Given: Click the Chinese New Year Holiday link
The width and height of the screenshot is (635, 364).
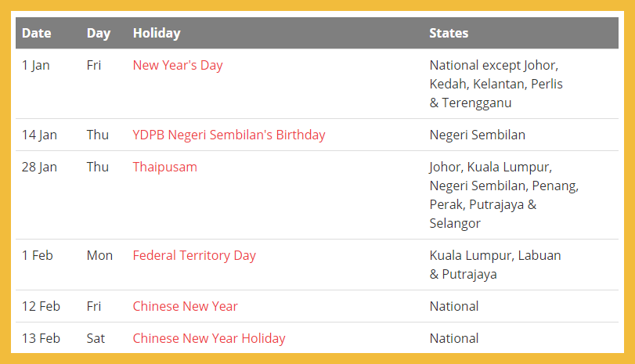Looking at the screenshot, I should (208, 338).
